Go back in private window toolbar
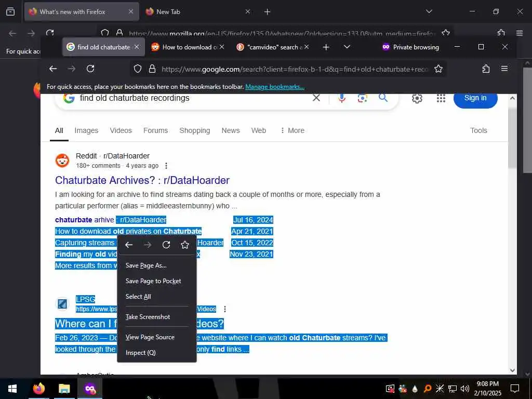The image size is (532, 399). [53, 69]
